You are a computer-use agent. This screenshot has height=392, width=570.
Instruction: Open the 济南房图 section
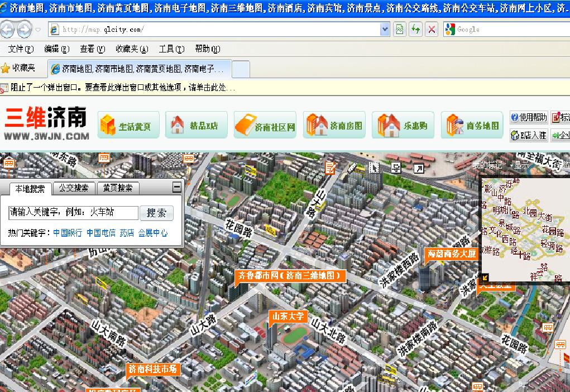(x=334, y=125)
